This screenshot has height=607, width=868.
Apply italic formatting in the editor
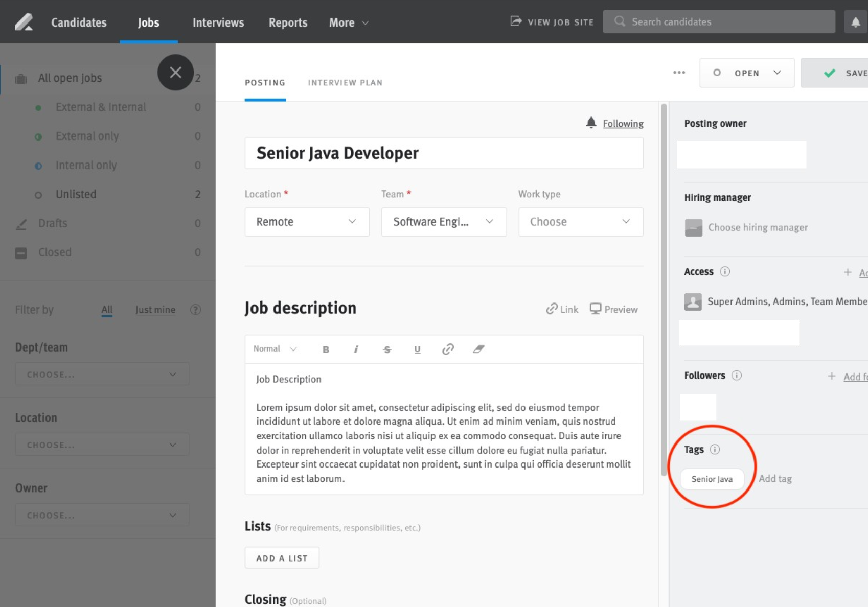pyautogui.click(x=356, y=349)
